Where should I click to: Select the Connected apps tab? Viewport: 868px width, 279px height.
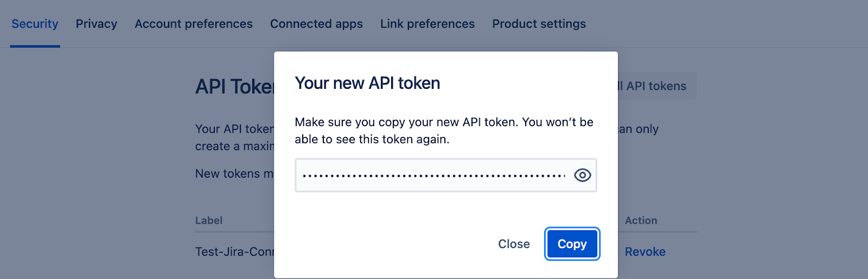tap(316, 24)
